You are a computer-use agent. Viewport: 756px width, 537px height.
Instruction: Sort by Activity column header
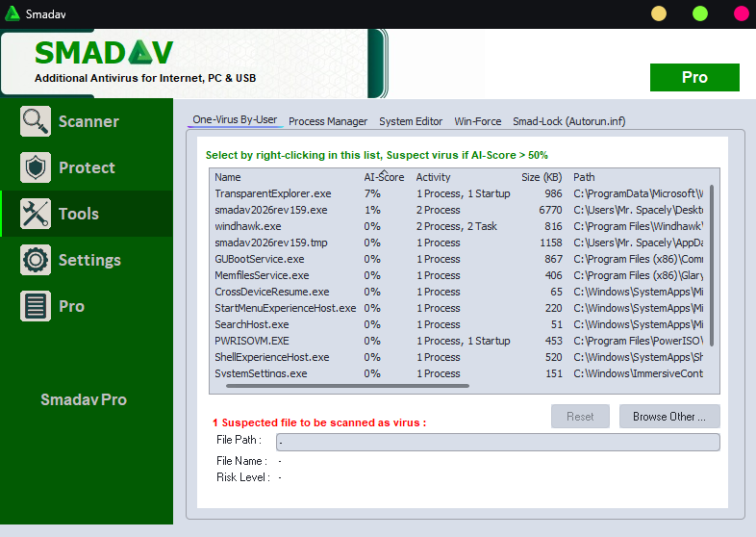433,177
